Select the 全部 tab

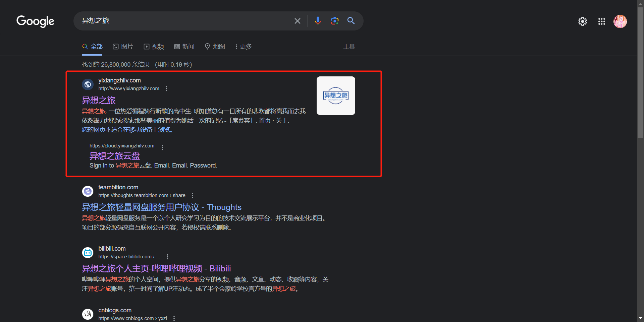click(x=93, y=47)
